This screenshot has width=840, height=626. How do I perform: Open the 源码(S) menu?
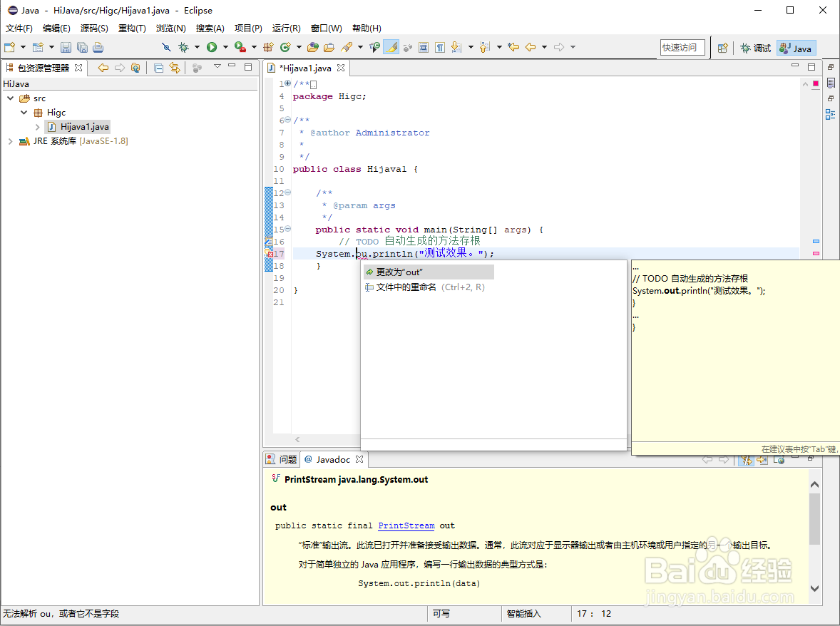pos(94,29)
